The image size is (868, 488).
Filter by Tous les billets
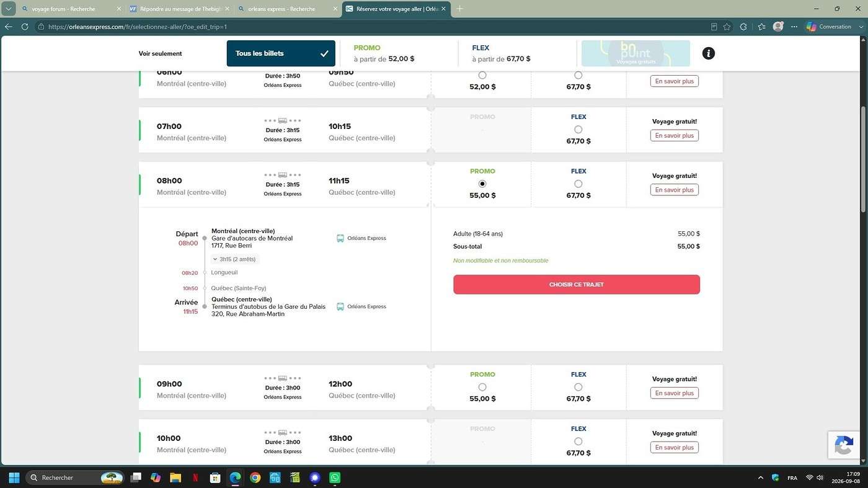281,53
